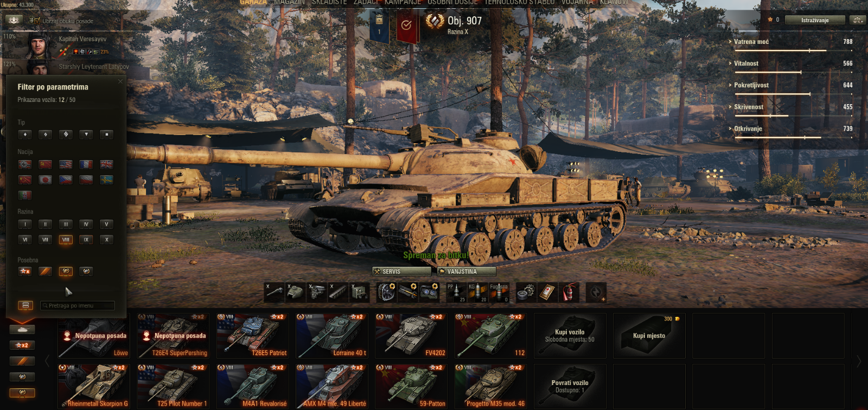Click the binocular optics equipment slot
Viewport: 868px width, 410px height.
click(429, 292)
